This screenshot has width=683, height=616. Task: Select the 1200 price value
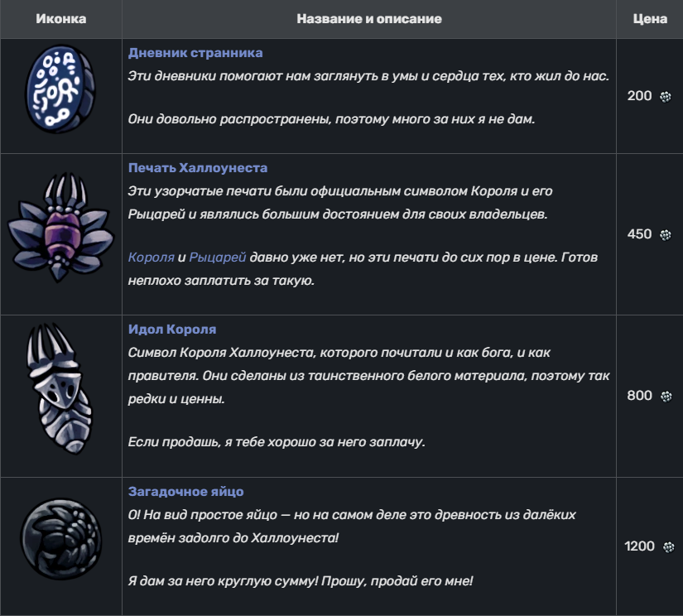639,546
